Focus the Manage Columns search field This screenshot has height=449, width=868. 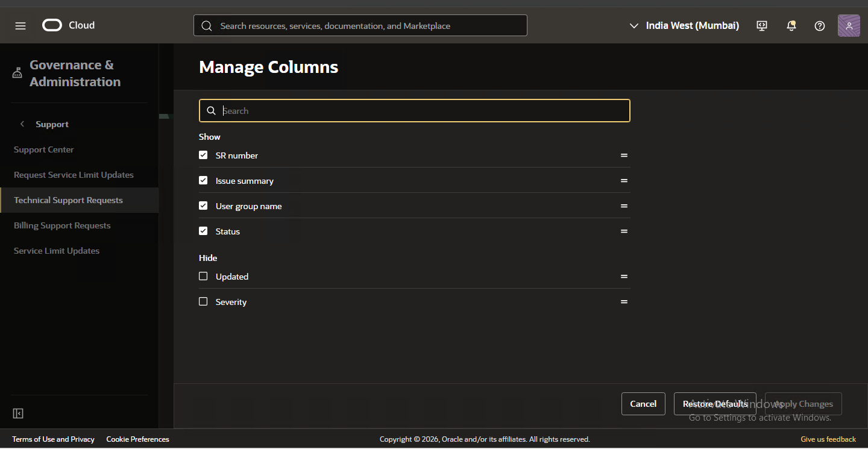(x=422, y=111)
